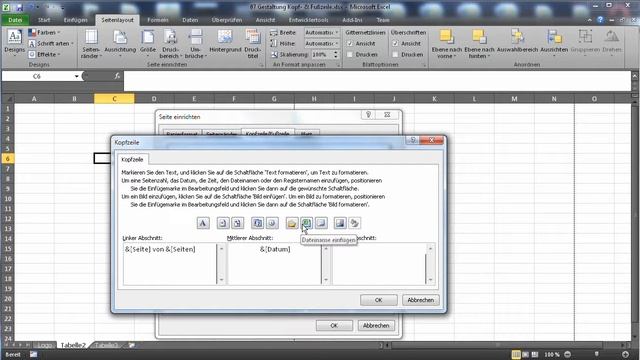
Task: Click Bild formatieren icon
Action: [355, 223]
